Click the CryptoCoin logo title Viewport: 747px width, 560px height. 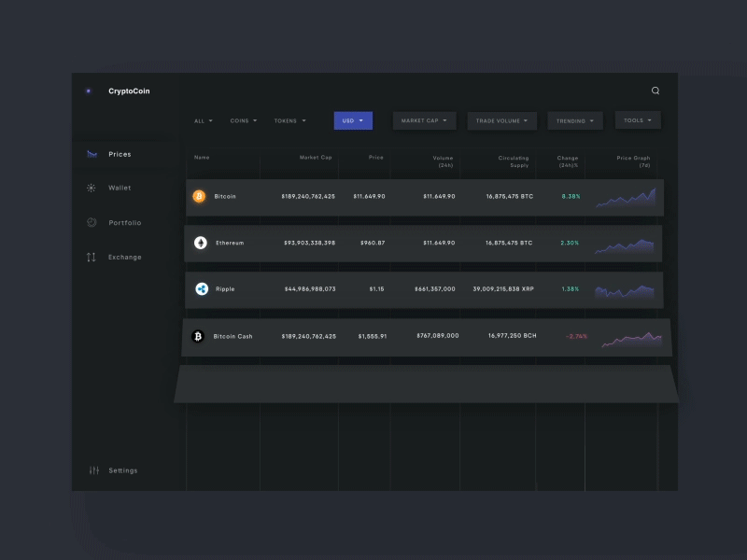(129, 91)
